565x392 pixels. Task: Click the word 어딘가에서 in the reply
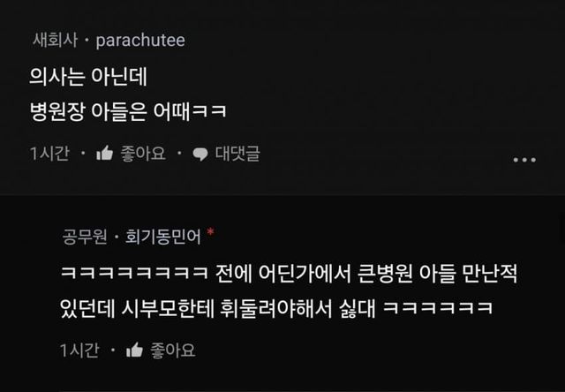pyautogui.click(x=305, y=274)
